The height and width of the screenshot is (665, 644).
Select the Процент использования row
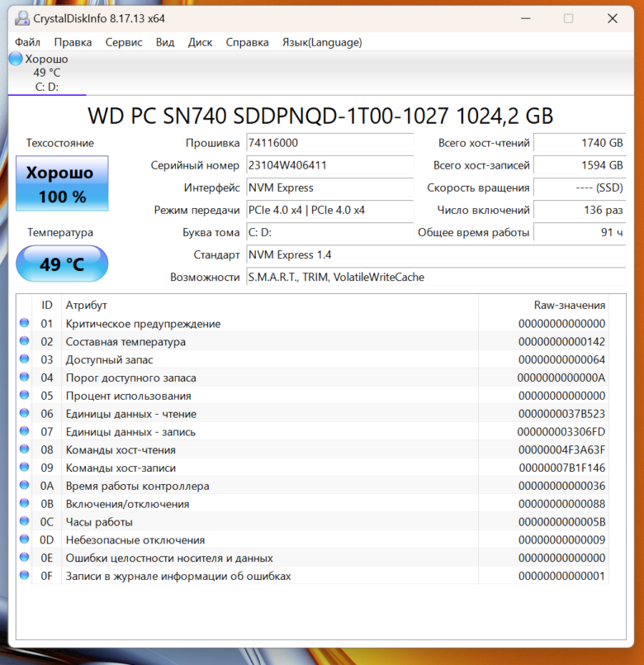(x=312, y=396)
